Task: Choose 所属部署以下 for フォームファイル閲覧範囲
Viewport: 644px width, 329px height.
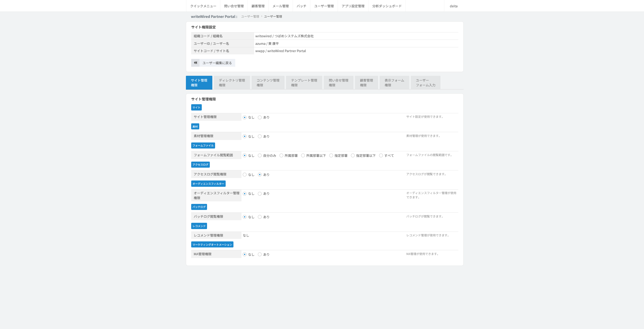Action: (303, 156)
